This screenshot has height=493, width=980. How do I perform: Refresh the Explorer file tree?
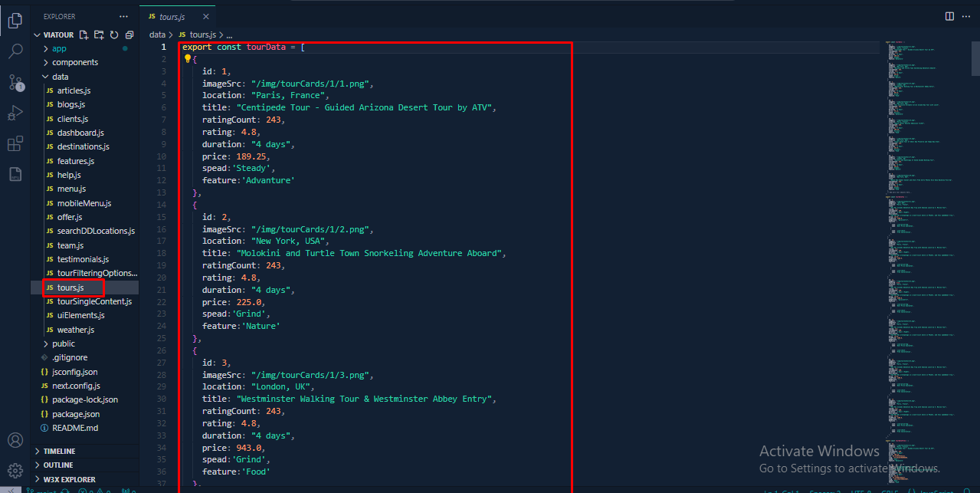click(x=114, y=35)
